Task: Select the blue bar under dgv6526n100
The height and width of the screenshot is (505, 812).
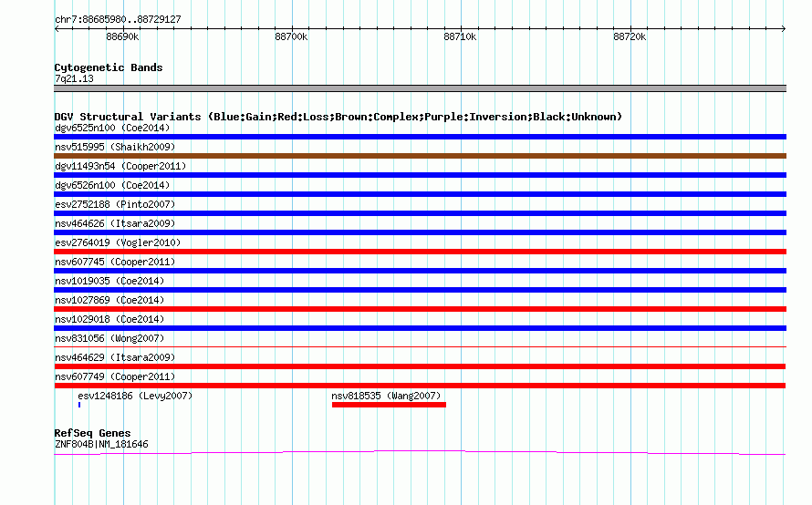Action: click(x=420, y=194)
